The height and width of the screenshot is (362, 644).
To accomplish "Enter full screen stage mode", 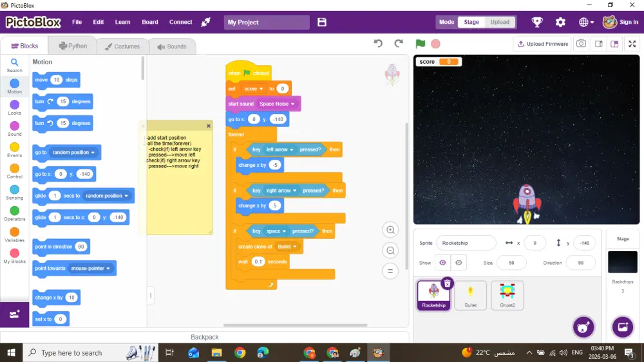I will 632,44.
